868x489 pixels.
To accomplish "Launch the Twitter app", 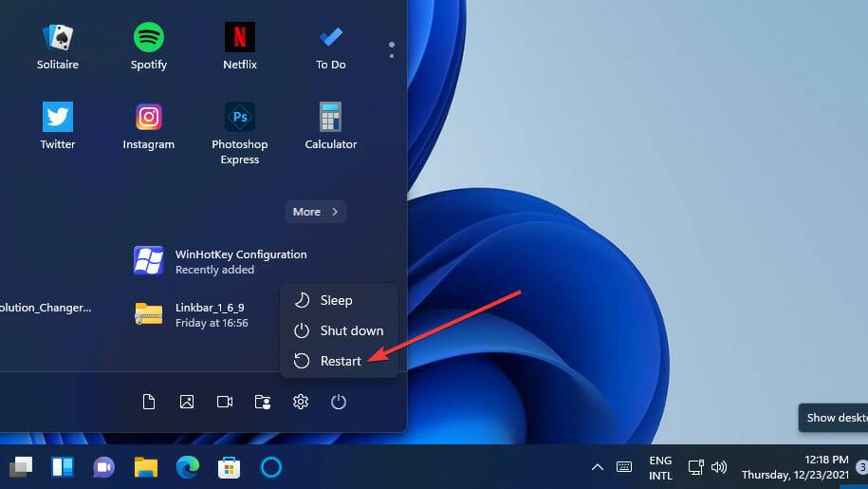I will pos(58,126).
